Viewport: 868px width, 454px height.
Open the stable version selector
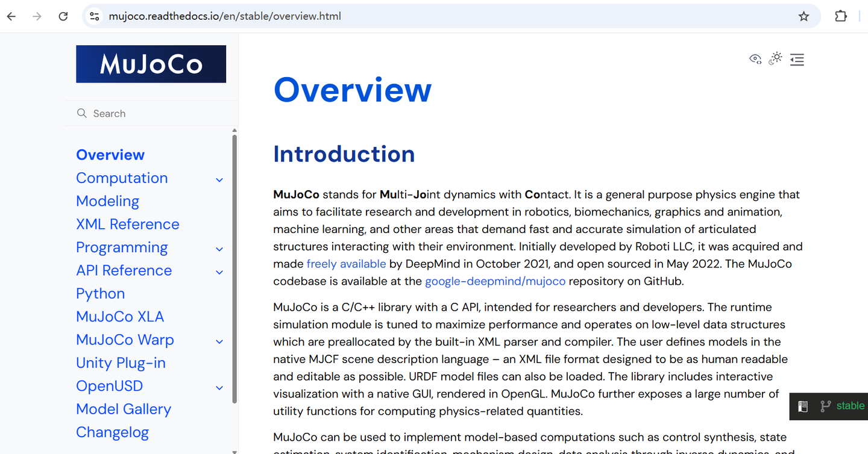coord(850,406)
